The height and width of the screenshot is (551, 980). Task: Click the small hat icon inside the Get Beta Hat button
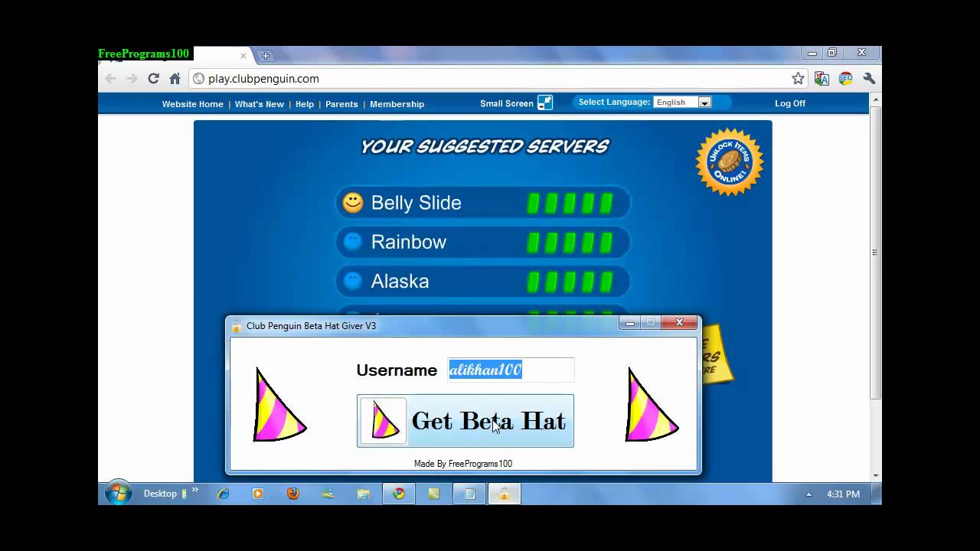pos(384,421)
